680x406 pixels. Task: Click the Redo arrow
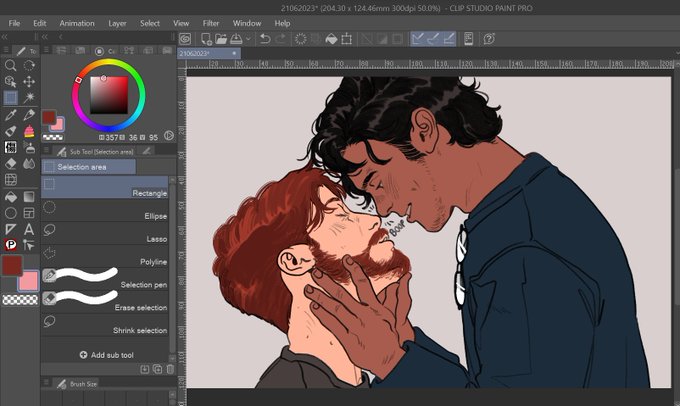(x=281, y=39)
